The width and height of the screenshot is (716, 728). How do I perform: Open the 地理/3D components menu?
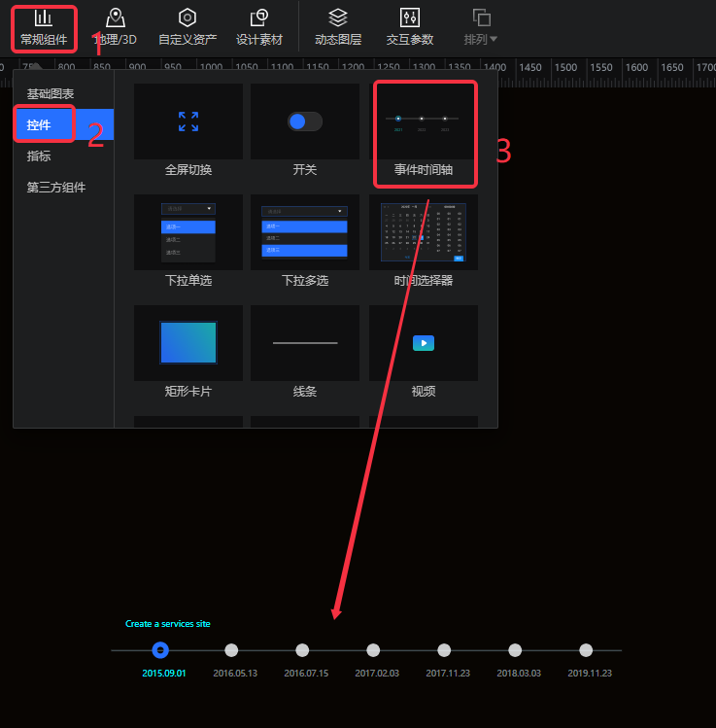[116, 27]
